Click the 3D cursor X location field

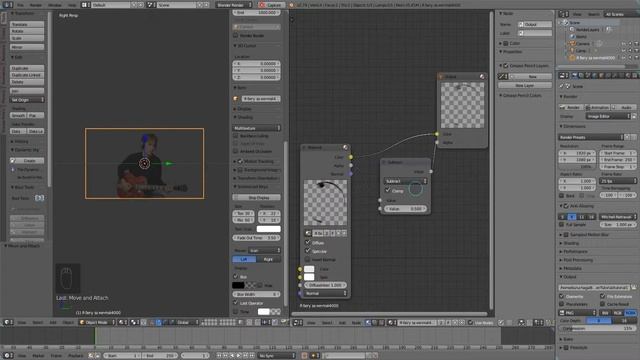coord(257,64)
